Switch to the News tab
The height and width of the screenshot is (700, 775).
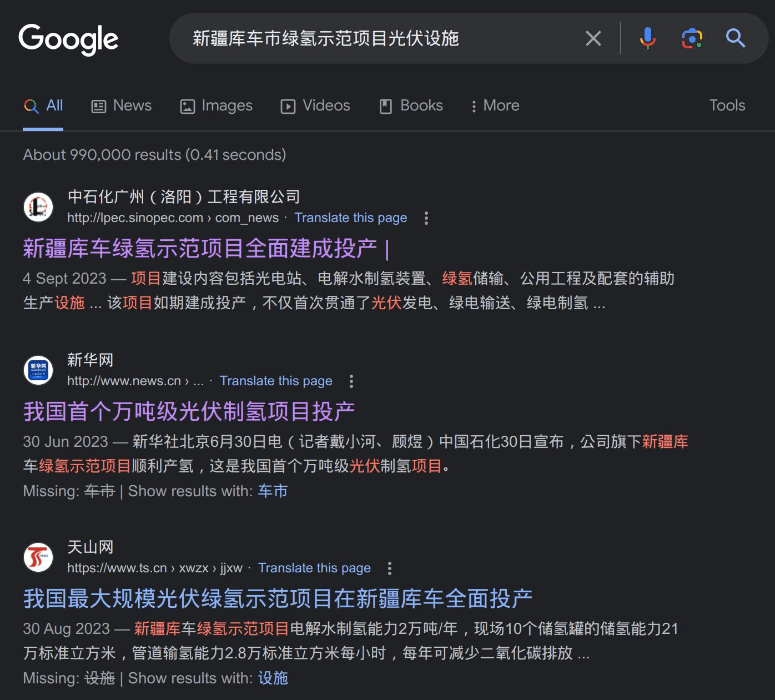(122, 105)
